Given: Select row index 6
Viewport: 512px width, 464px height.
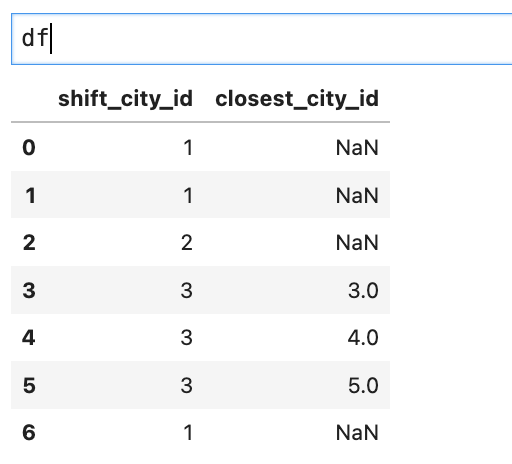Looking at the screenshot, I should click(29, 433).
